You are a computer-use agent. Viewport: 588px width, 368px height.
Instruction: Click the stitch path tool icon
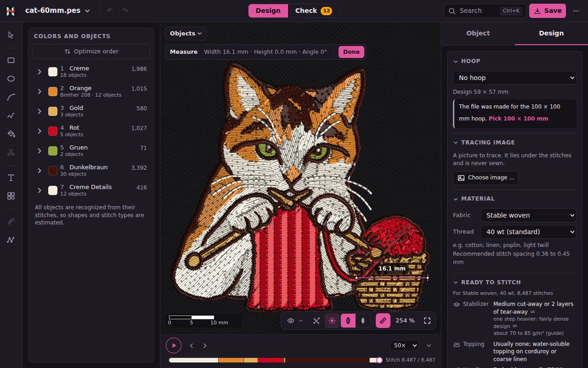coord(11,221)
